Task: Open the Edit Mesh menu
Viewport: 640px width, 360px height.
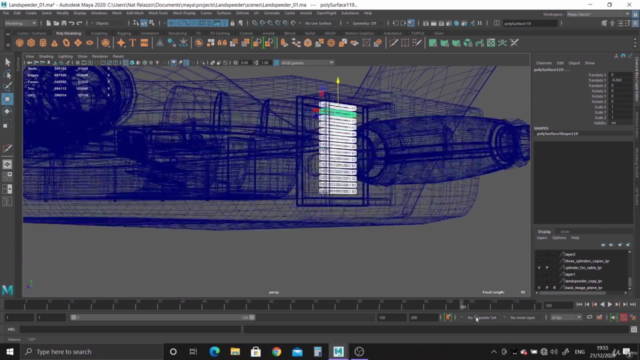Action: coord(135,13)
